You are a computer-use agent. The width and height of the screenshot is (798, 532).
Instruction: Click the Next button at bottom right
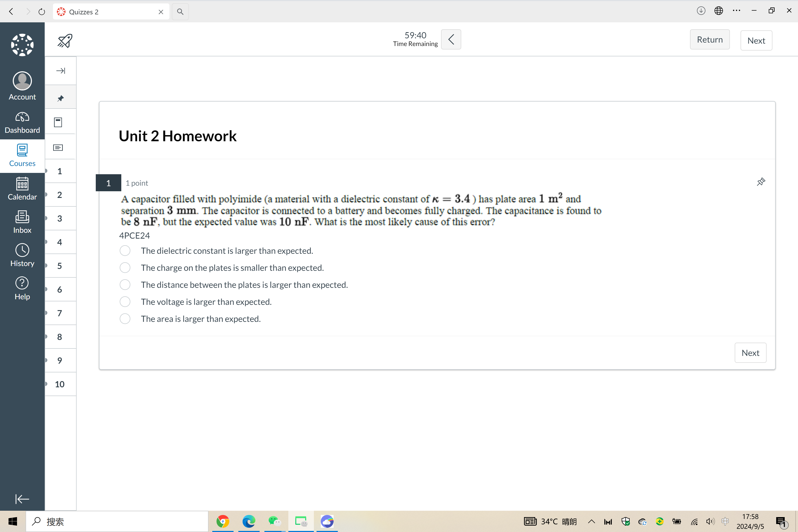750,353
